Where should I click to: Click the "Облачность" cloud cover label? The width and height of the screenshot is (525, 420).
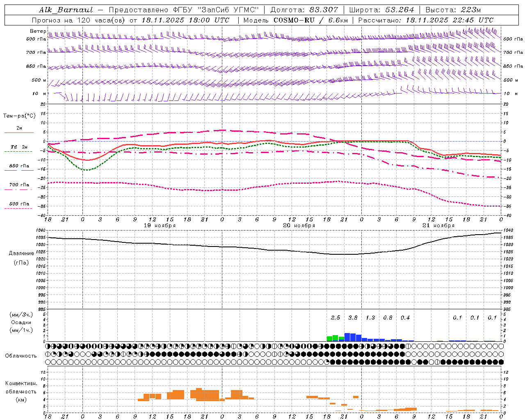pos(21,356)
